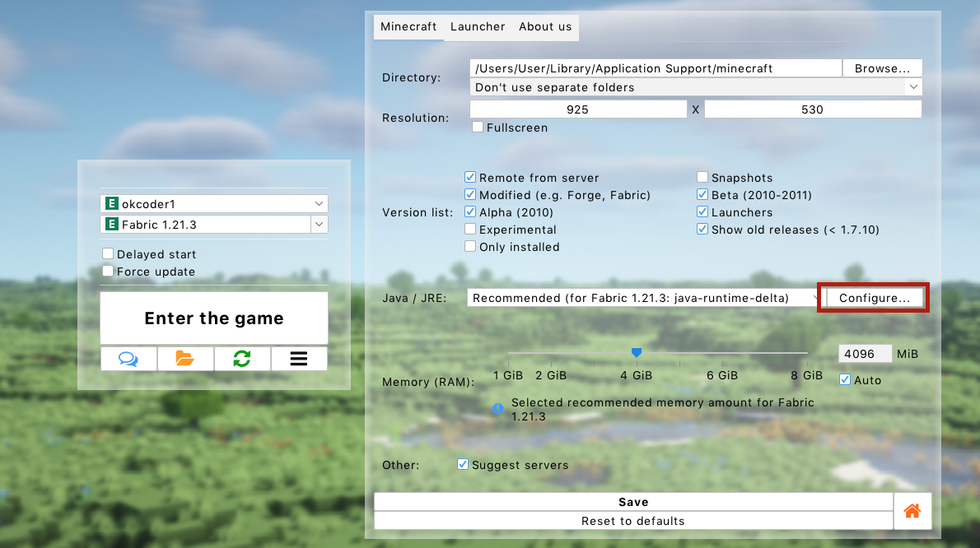The width and height of the screenshot is (980, 548).
Task: Switch to the Launcher tab
Action: (x=478, y=27)
